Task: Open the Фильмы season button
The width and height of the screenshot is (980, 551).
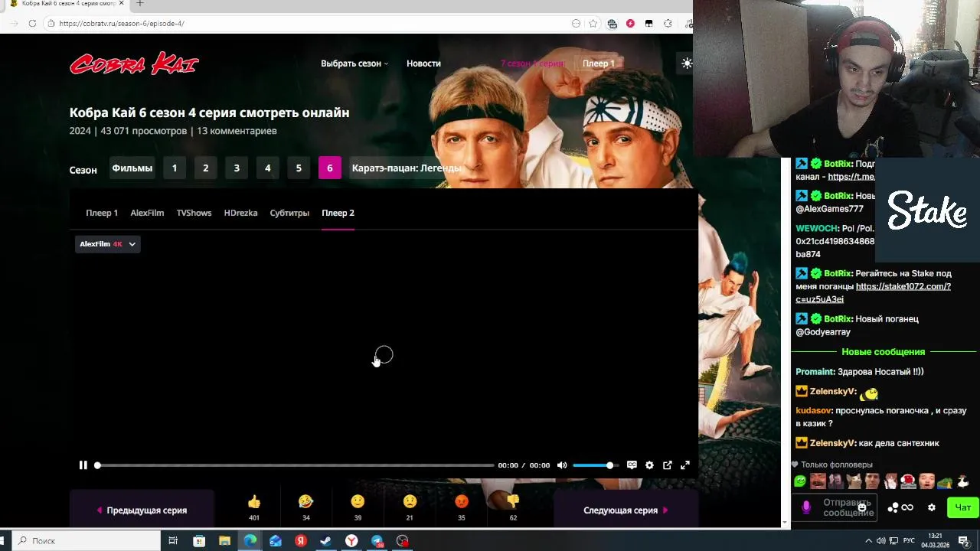Action: point(132,168)
